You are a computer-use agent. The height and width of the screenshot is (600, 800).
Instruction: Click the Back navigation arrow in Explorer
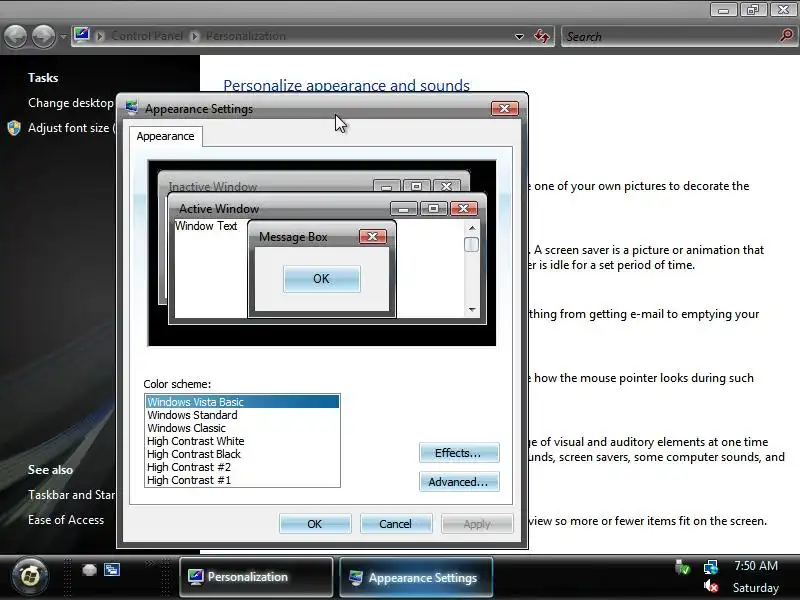[x=15, y=36]
